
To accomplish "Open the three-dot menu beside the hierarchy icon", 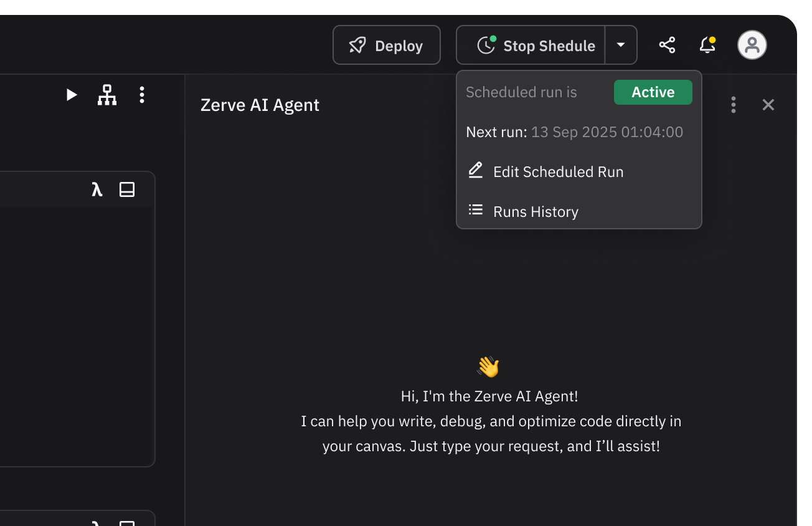I will (x=142, y=95).
